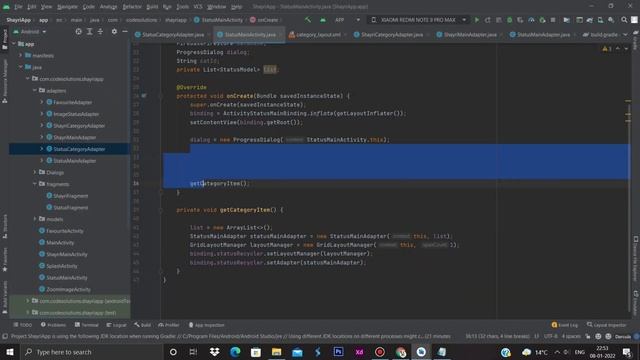Click UTF-8 encoding in status bar

550,336
